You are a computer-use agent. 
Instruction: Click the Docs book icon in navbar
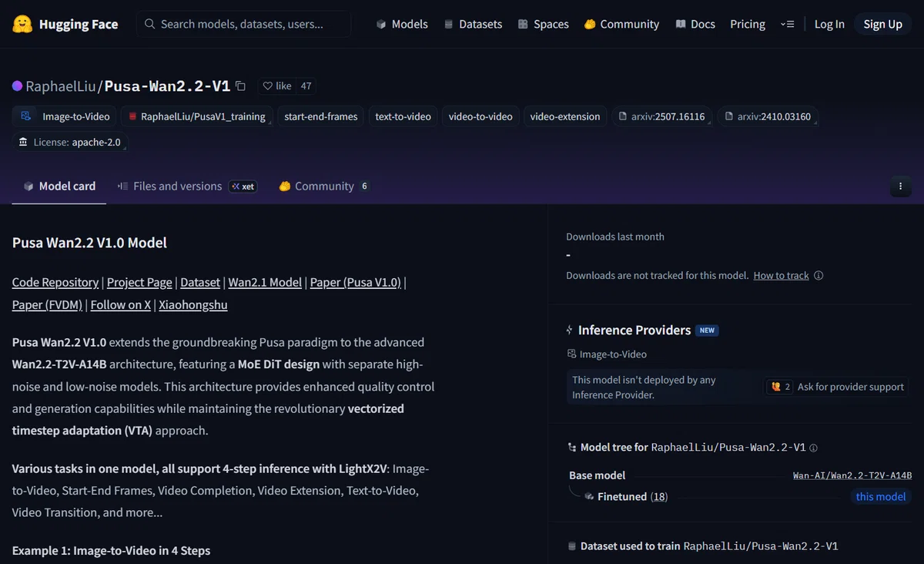coord(681,24)
